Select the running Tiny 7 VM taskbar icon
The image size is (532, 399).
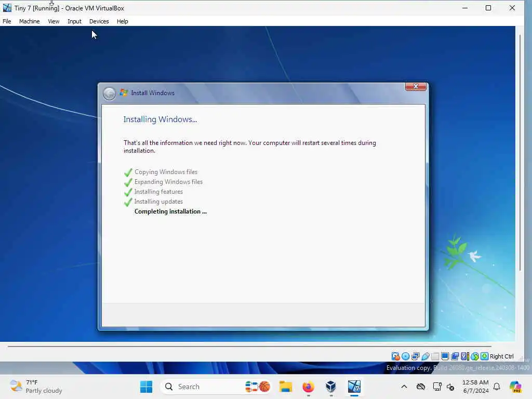(354, 387)
